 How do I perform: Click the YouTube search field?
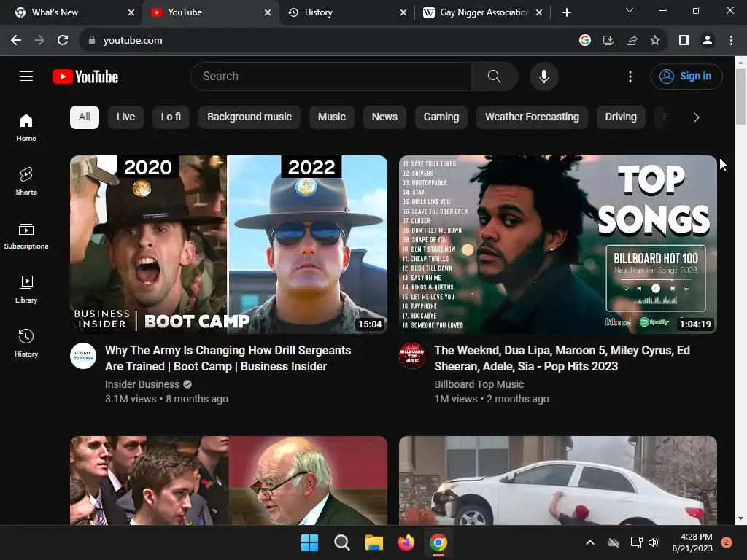click(x=331, y=76)
